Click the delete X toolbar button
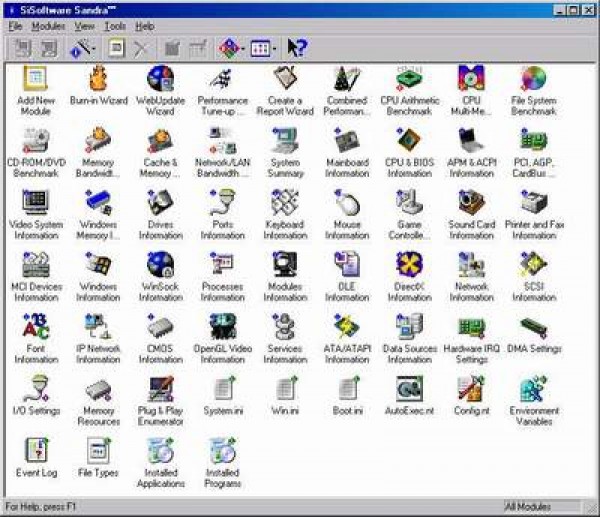600x517 pixels. (141, 48)
